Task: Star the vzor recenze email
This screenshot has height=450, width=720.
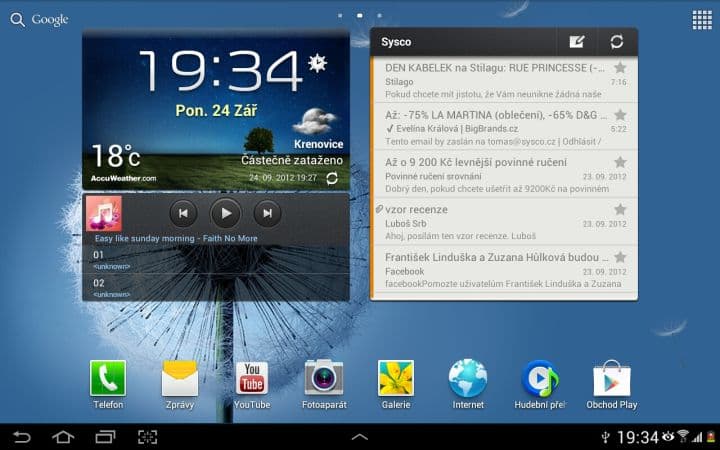Action: [620, 209]
